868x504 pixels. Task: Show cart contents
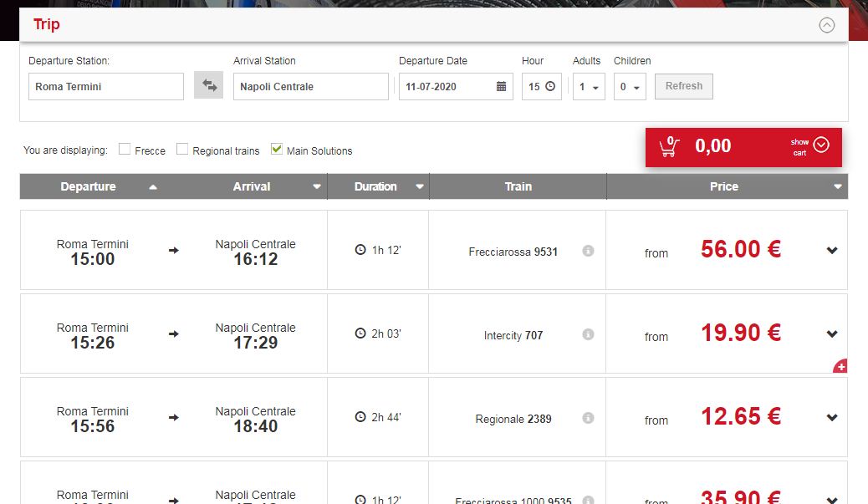click(x=820, y=145)
